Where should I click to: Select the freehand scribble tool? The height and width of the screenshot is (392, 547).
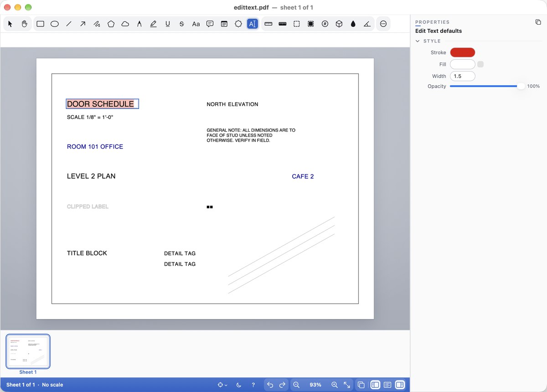[97, 24]
